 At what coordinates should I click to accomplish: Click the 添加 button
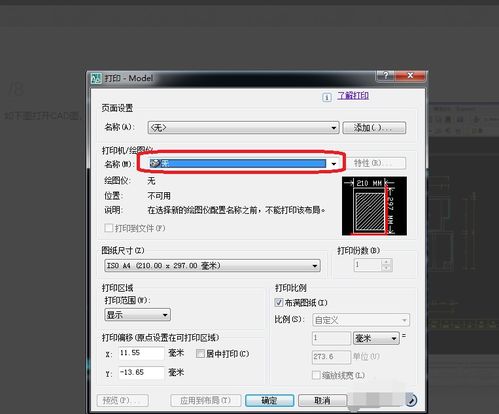pyautogui.click(x=374, y=128)
